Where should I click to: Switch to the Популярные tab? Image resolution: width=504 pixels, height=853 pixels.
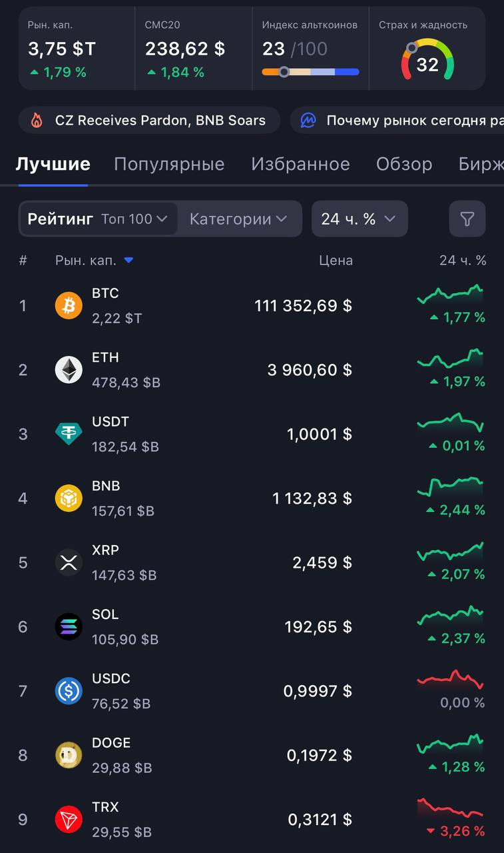point(169,164)
